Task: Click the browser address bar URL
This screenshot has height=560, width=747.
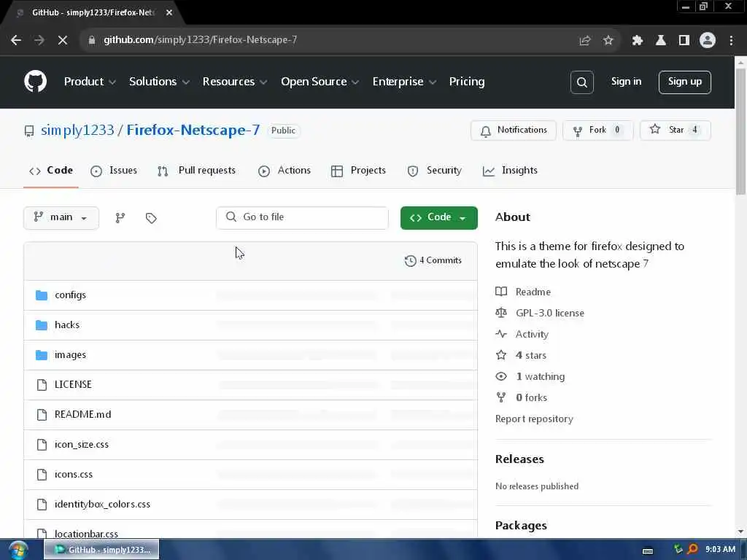Action: pyautogui.click(x=200, y=40)
